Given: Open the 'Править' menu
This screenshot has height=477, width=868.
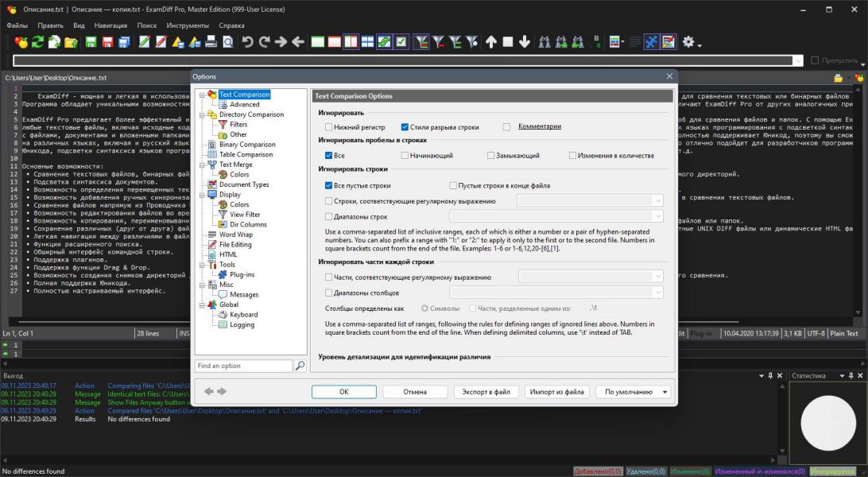Looking at the screenshot, I should 50,25.
